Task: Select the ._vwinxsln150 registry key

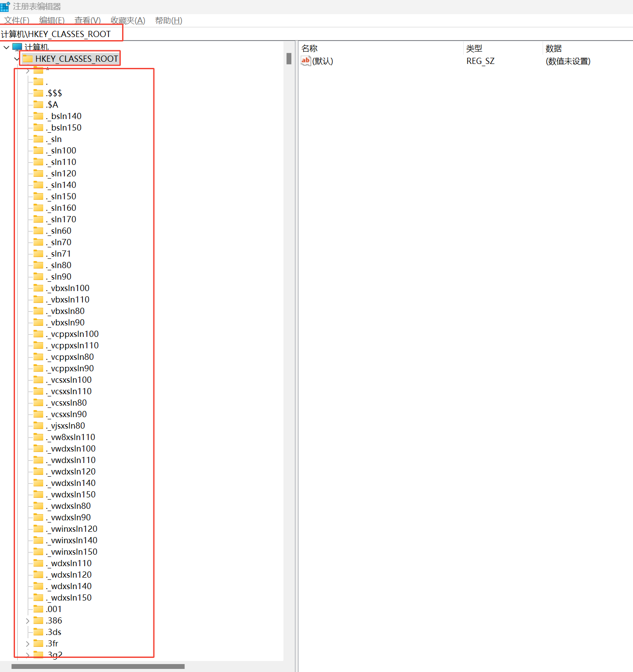Action: [x=74, y=552]
